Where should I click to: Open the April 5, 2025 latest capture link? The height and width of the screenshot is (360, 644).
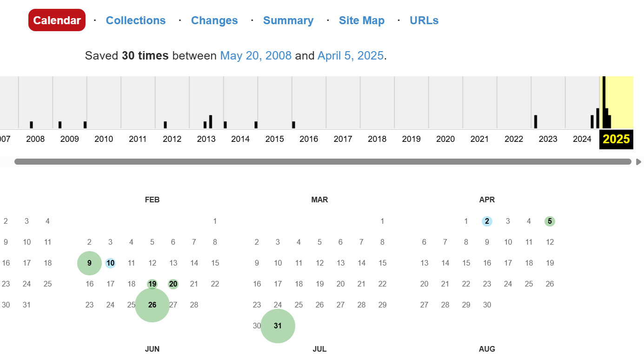[351, 56]
